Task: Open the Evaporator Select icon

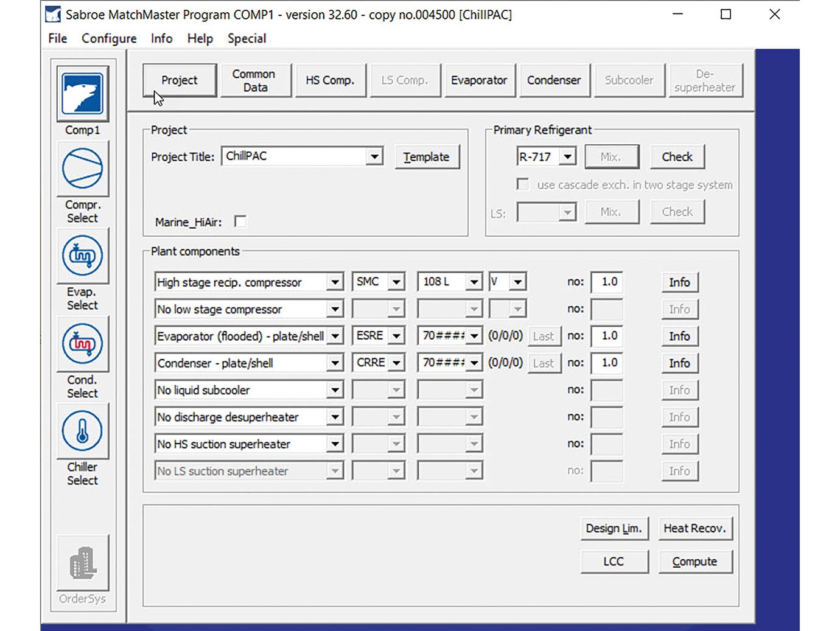Action: pos(82,256)
